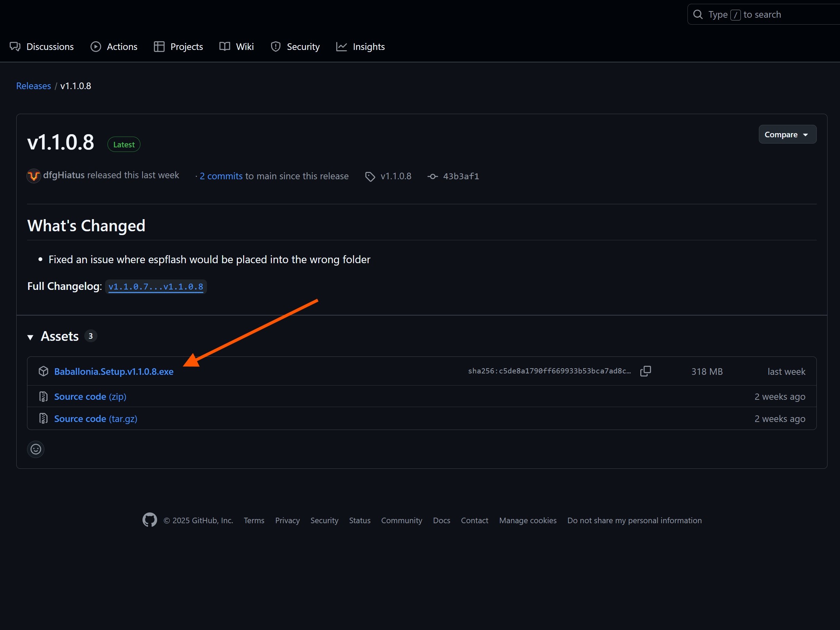Go to the Actions tab
The height and width of the screenshot is (630, 840).
coord(114,47)
